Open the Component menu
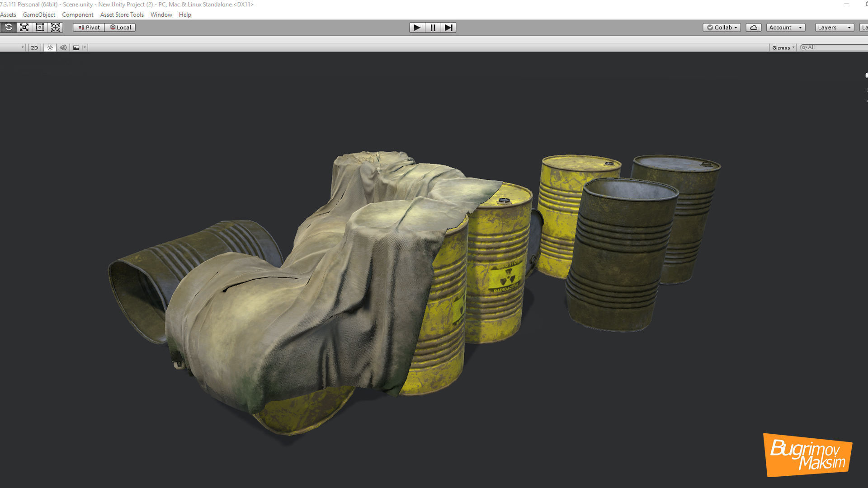 click(x=78, y=15)
